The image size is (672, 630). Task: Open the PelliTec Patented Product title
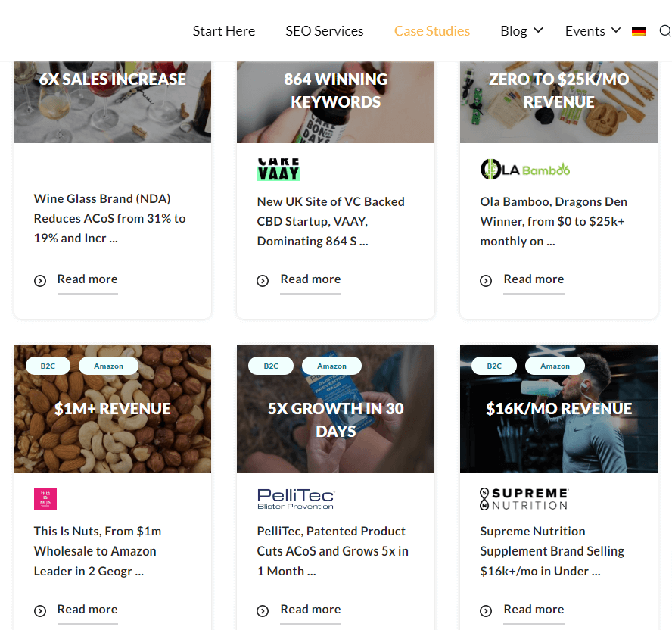(332, 551)
